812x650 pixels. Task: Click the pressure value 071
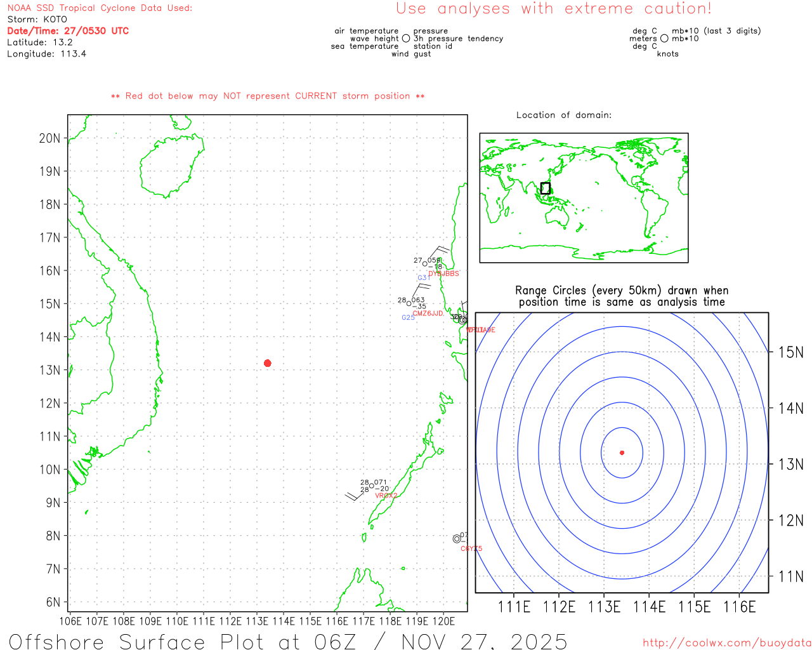tap(381, 482)
